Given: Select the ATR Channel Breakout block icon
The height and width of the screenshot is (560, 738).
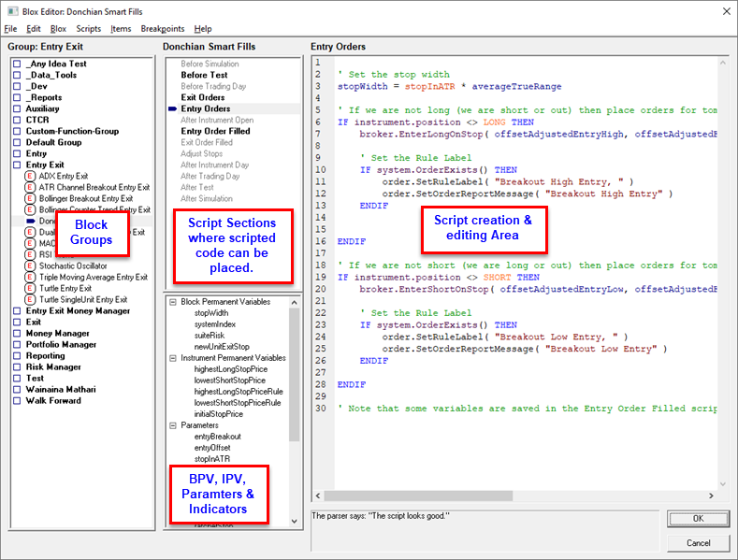Looking at the screenshot, I should (31, 187).
